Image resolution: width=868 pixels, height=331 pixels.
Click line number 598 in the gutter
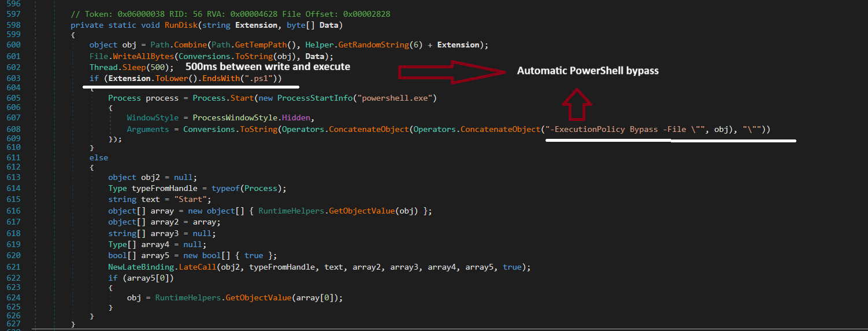click(12, 25)
